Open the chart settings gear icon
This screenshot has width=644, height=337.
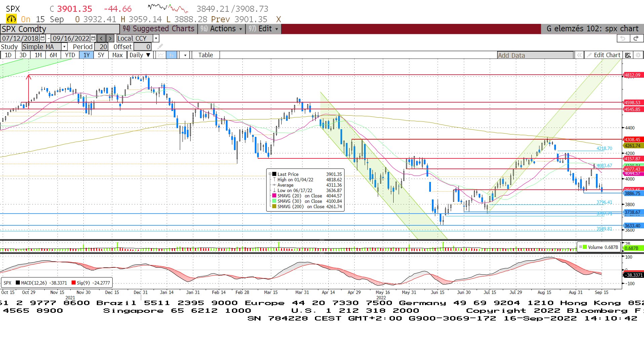[x=638, y=55]
